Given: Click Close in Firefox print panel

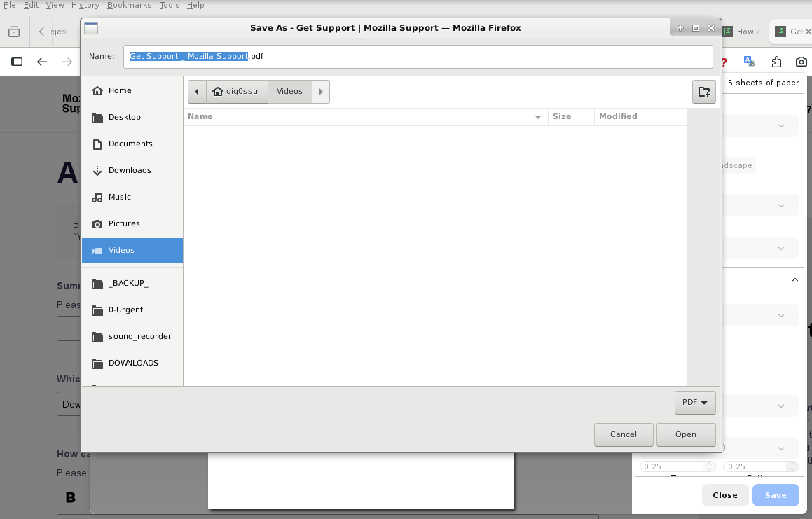Looking at the screenshot, I should 725,495.
